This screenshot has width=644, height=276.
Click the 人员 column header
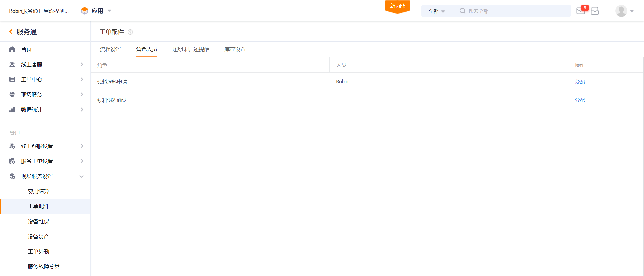341,65
